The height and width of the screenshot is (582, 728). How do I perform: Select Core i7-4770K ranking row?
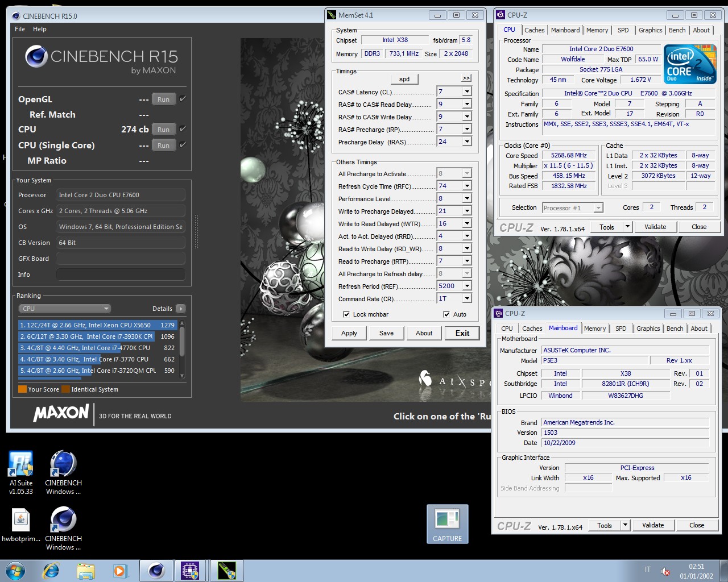(98, 348)
